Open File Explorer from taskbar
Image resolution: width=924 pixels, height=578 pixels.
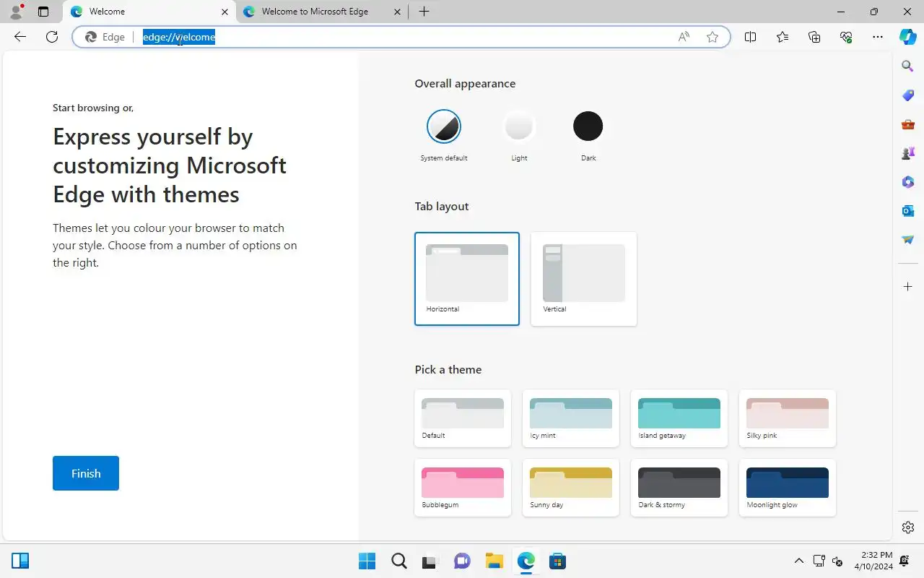point(494,561)
